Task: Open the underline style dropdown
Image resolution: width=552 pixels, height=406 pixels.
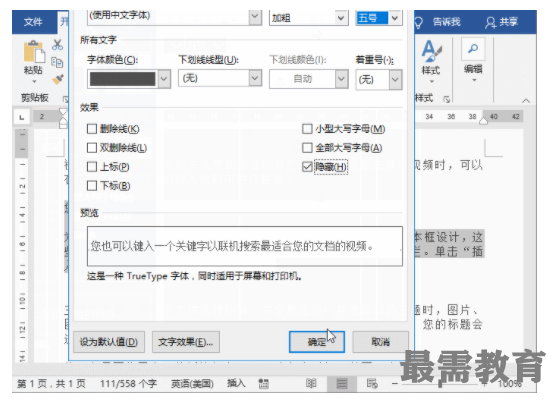Action: [255, 78]
